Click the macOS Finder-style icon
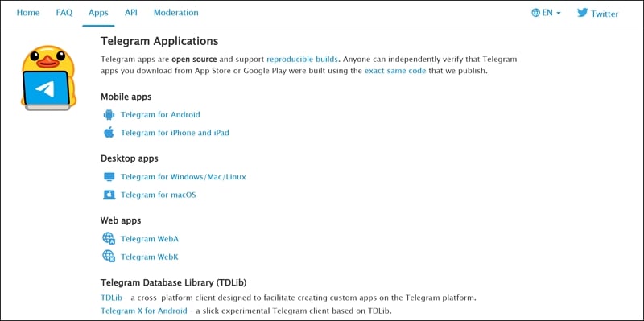This screenshot has height=321, width=644. (109, 195)
